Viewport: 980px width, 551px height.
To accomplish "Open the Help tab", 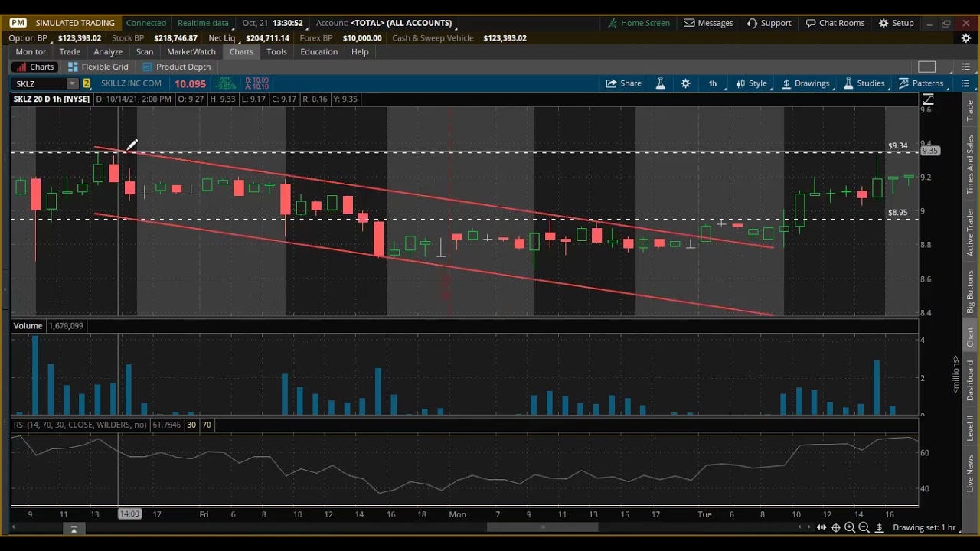I will tap(360, 51).
